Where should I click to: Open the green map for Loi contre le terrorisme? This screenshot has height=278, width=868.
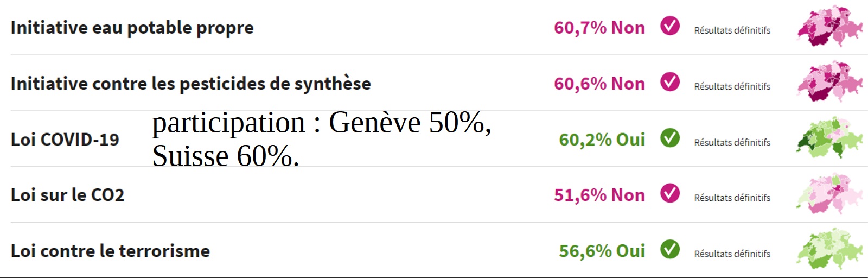[x=829, y=249]
